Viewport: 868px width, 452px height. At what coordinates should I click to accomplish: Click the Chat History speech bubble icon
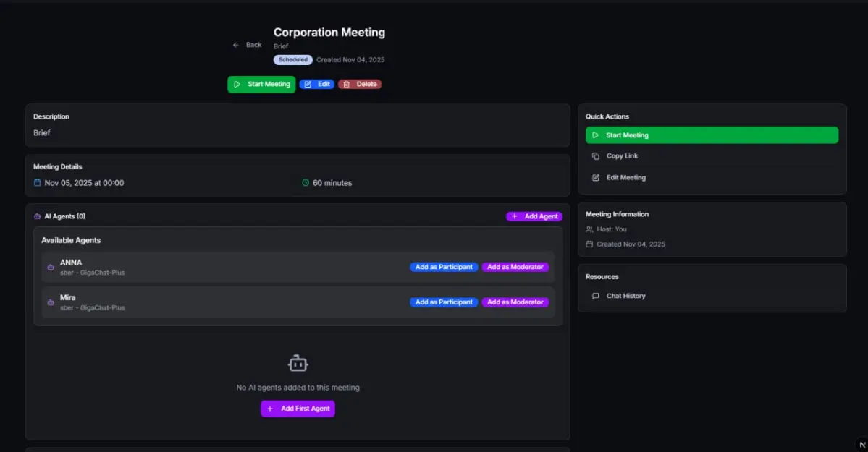point(596,296)
